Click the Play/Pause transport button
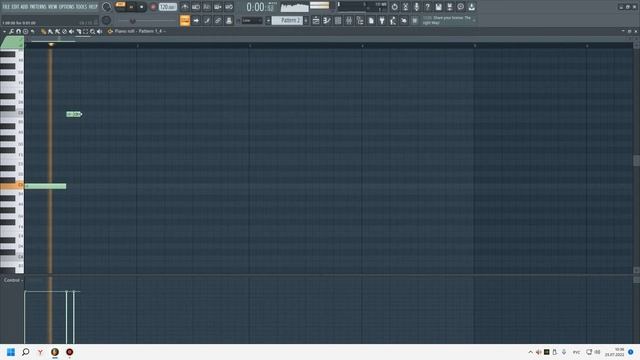The image size is (640, 360). tap(131, 7)
